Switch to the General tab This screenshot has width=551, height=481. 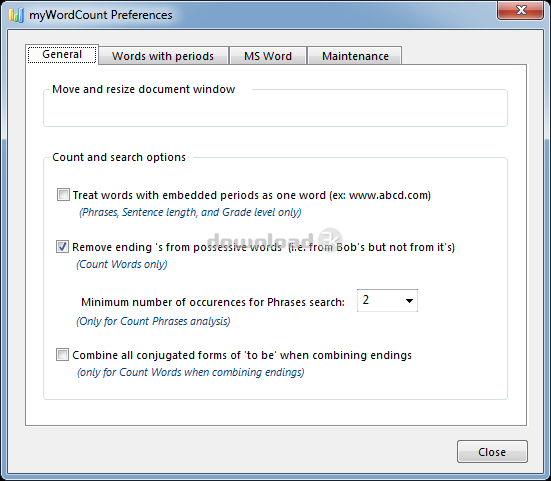click(62, 54)
